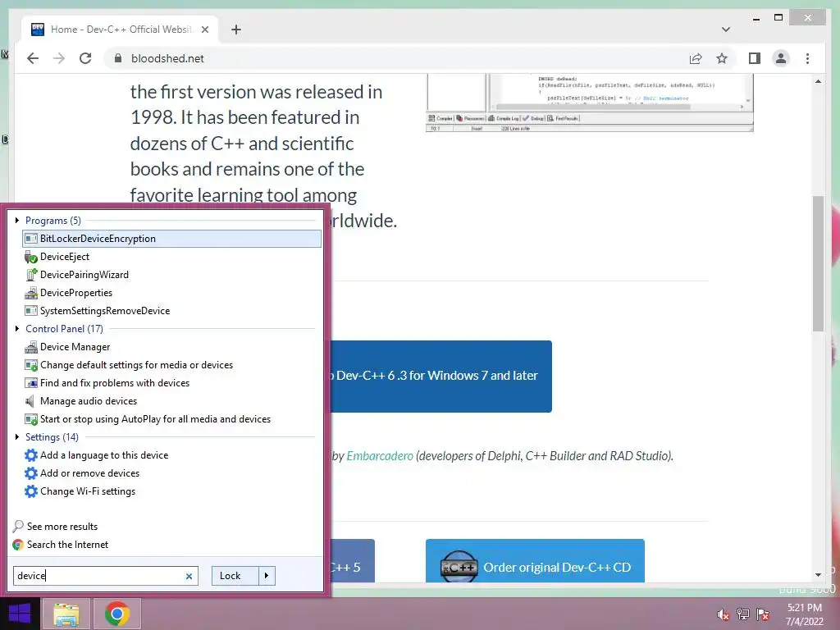Viewport: 840px width, 630px height.
Task: Click gear icon for Add a language
Action: pos(31,455)
